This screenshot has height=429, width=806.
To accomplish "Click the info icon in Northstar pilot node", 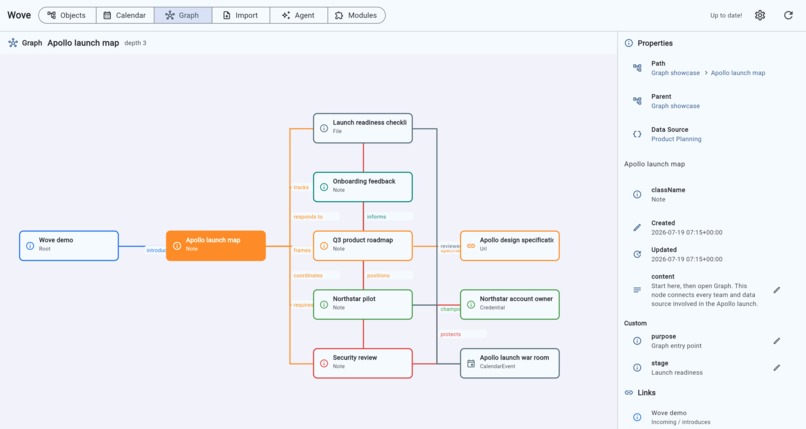I will (x=324, y=305).
